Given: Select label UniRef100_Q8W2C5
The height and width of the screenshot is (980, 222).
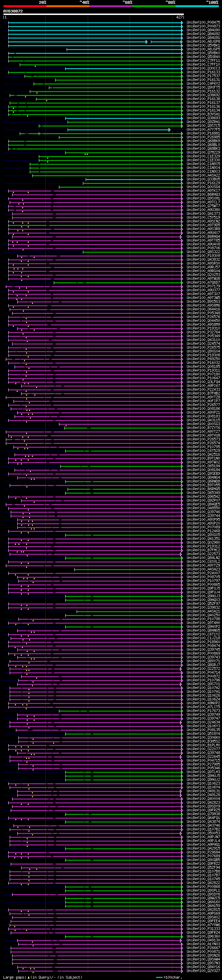Looking at the screenshot, I should tap(203, 898).
